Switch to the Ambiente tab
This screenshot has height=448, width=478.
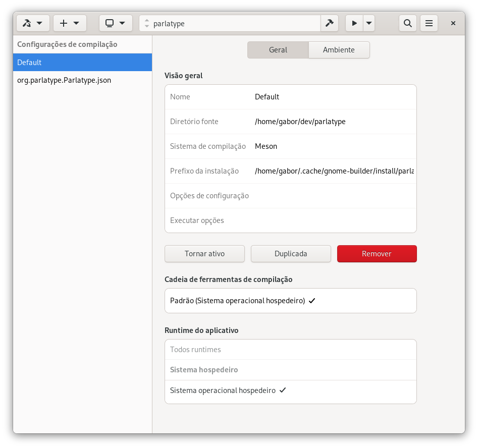point(339,50)
